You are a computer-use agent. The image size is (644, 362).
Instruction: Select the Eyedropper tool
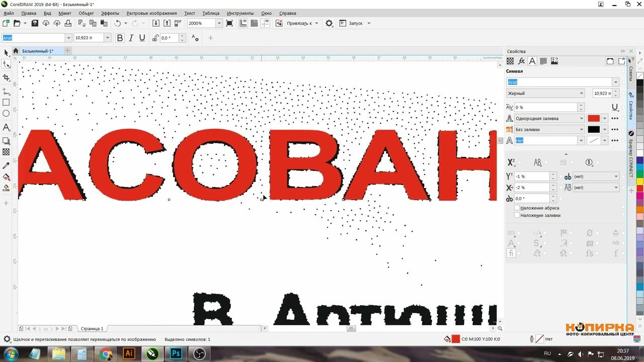click(6, 165)
